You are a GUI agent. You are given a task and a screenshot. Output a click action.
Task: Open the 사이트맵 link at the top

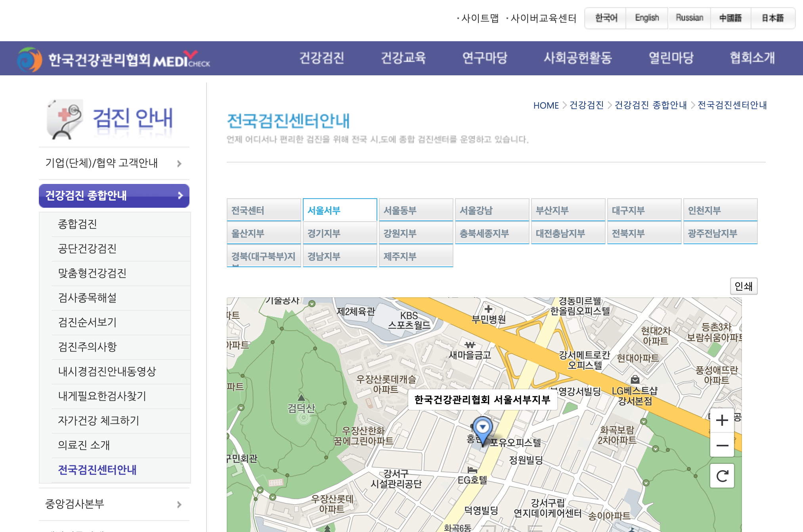tap(480, 18)
